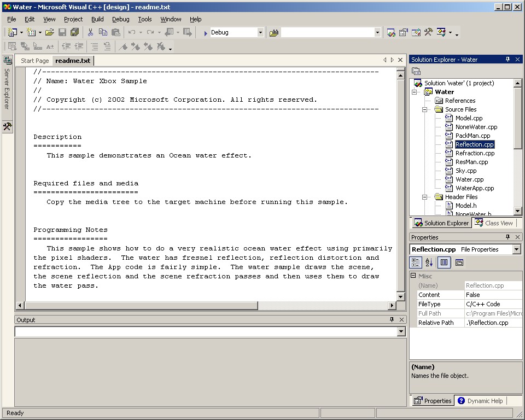Viewport: 525px width, 420px height.
Task: Open the Debug configuration dropdown
Action: [x=260, y=33]
